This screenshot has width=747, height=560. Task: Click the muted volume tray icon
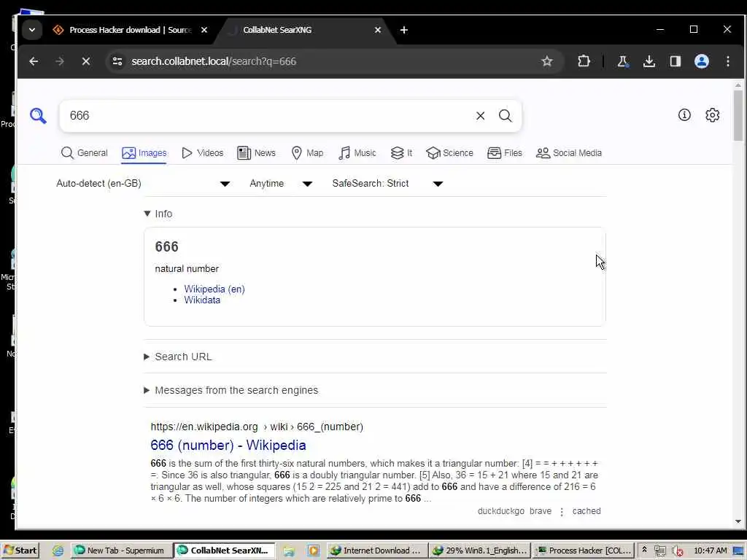pyautogui.click(x=676, y=551)
